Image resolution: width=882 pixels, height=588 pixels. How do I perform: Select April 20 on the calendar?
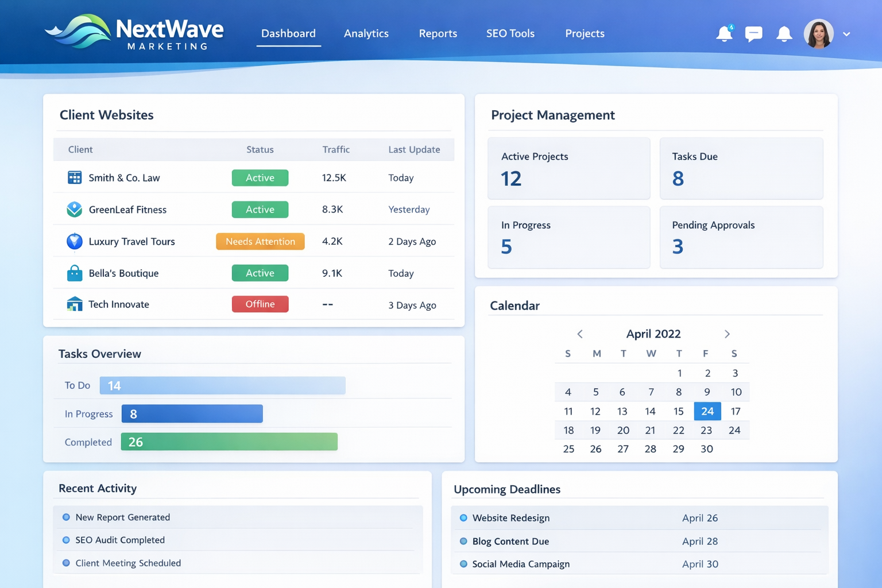[x=623, y=430]
